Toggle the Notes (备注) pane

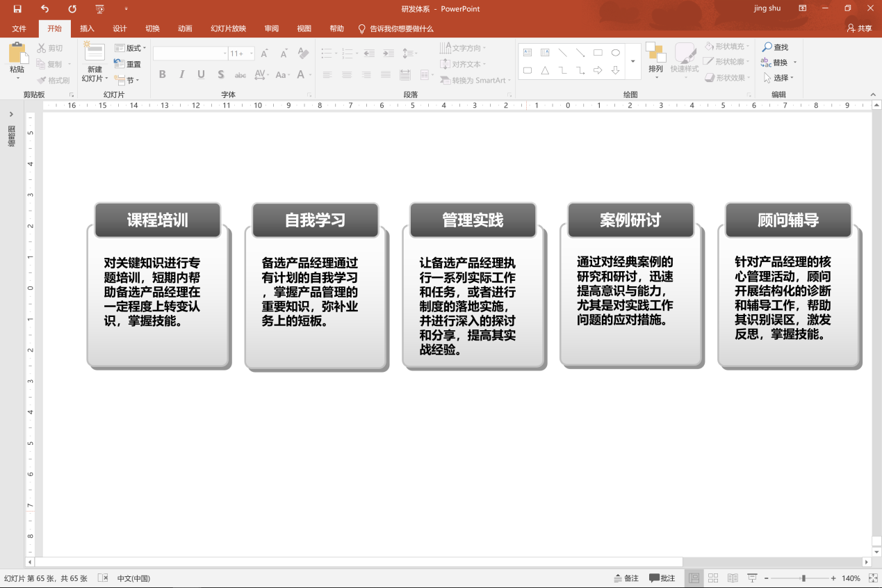click(x=626, y=578)
